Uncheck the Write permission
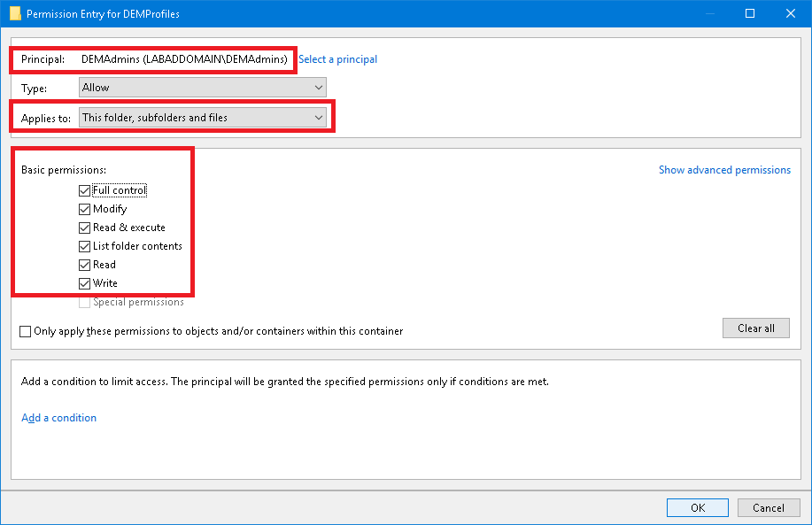 [x=85, y=283]
